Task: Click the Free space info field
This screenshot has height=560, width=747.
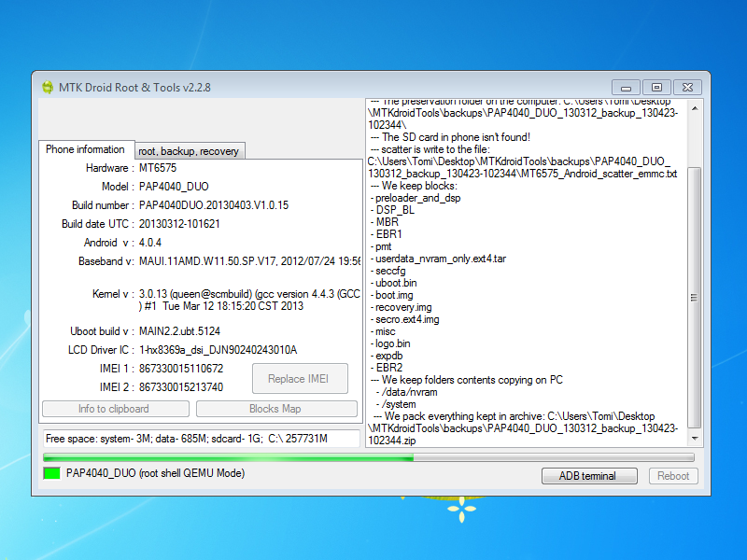Action: coord(201,439)
